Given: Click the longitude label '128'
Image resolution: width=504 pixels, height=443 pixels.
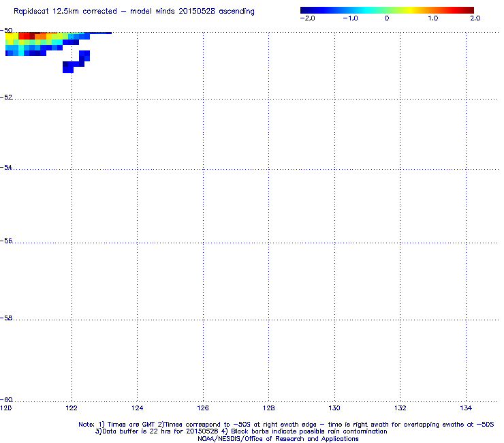Looking at the screenshot, I should [x=269, y=408].
